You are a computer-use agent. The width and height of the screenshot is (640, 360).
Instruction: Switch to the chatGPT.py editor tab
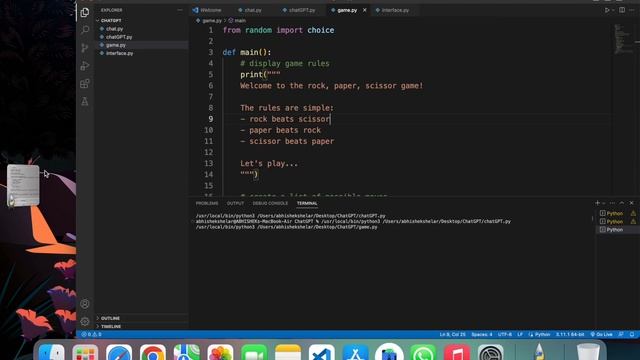coord(299,10)
